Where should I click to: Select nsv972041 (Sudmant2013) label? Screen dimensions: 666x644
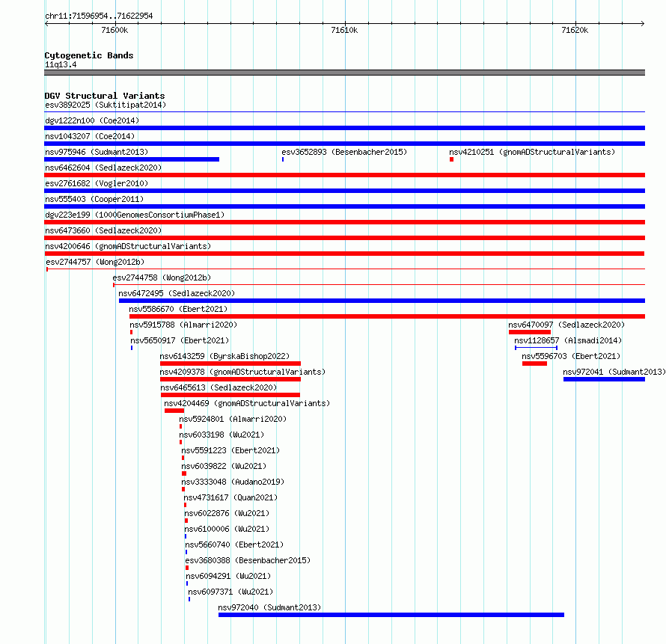[614, 372]
